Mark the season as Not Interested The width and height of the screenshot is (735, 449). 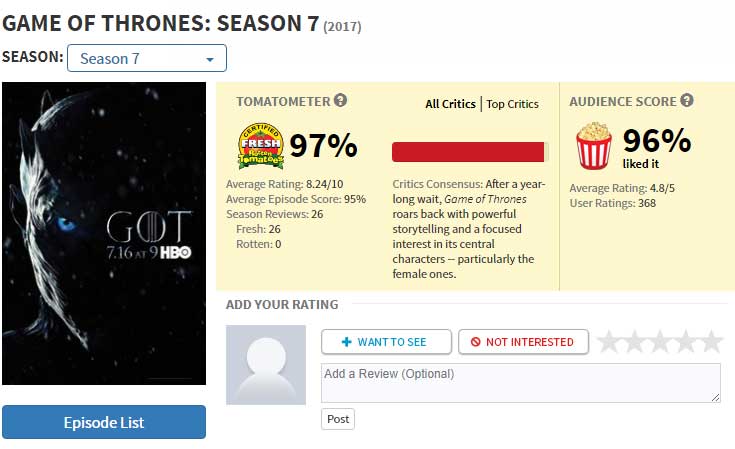[523, 342]
